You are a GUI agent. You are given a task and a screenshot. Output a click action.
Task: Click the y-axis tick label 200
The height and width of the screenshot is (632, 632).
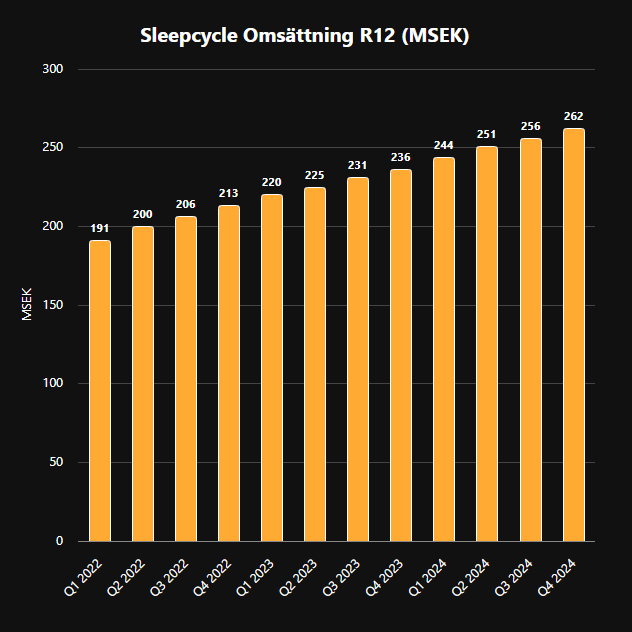pyautogui.click(x=53, y=226)
